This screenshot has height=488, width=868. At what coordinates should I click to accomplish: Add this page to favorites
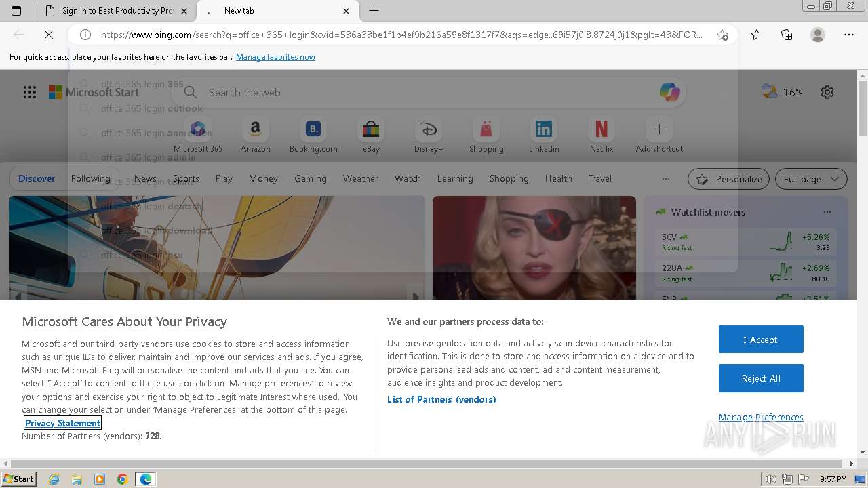pos(722,35)
